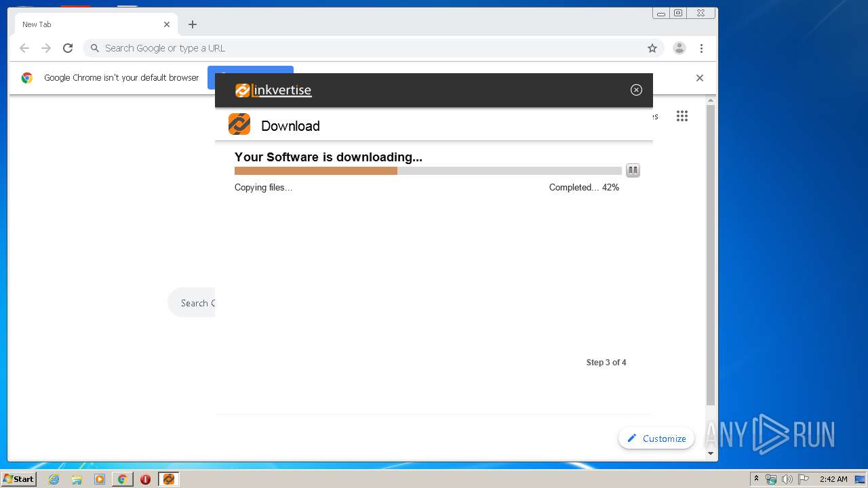This screenshot has width=868, height=488.
Task: Click 'Your Software is downloading...' heading
Action: click(328, 157)
